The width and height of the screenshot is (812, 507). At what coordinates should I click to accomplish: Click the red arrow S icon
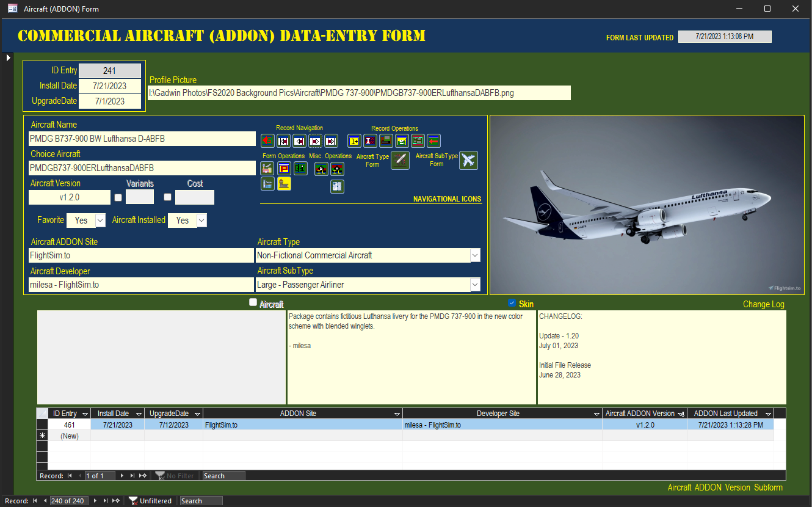267,141
